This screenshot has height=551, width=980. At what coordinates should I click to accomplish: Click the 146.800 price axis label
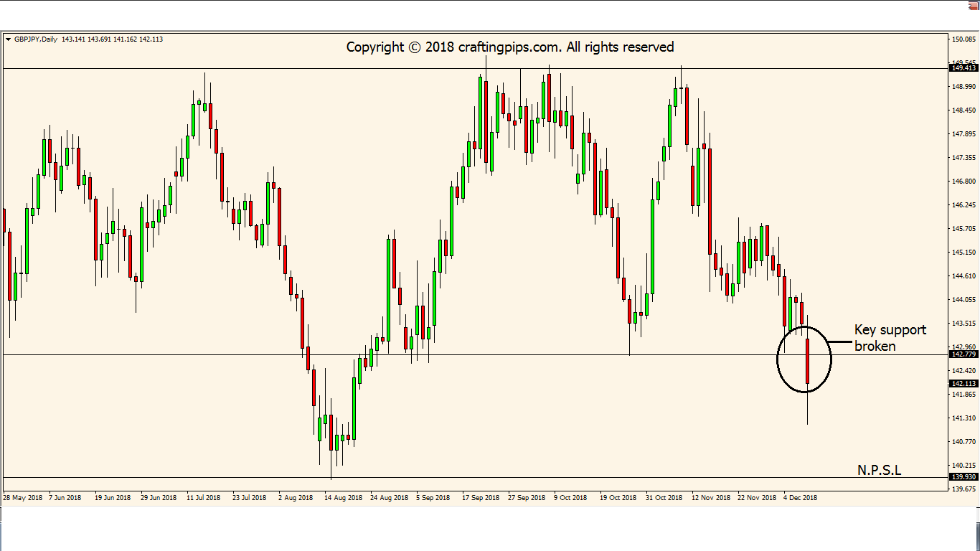[x=964, y=182]
